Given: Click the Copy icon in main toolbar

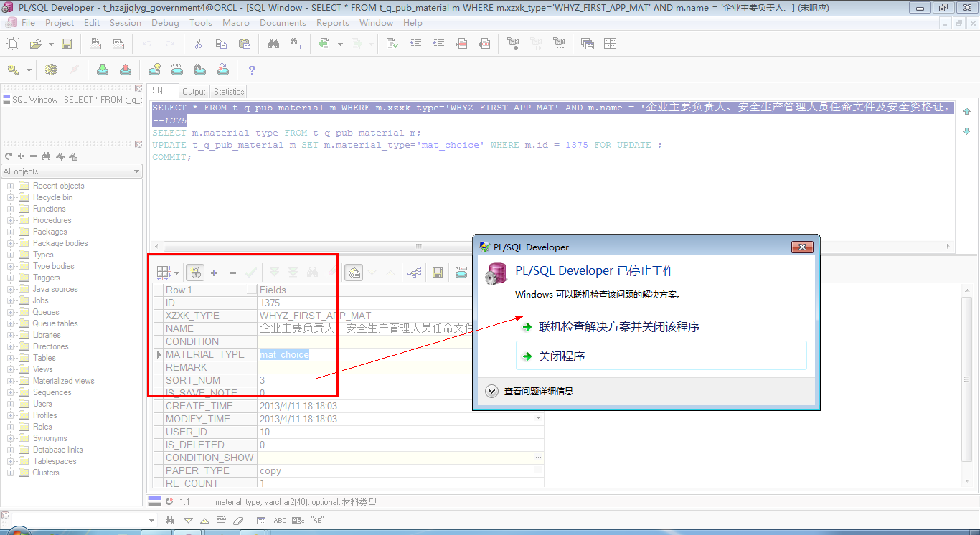Looking at the screenshot, I should point(221,44).
